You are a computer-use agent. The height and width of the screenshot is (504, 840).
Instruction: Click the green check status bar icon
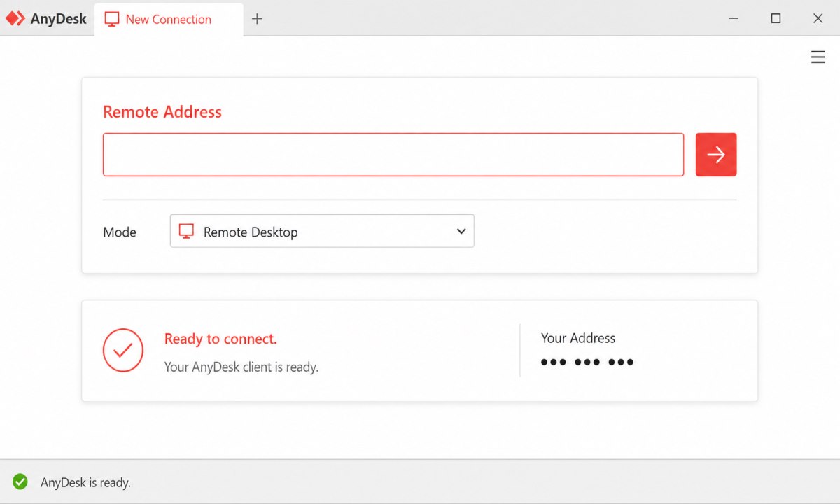20,482
